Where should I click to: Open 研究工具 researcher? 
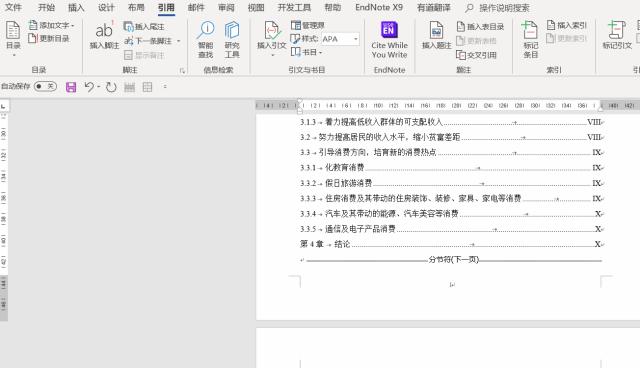[x=232, y=40]
